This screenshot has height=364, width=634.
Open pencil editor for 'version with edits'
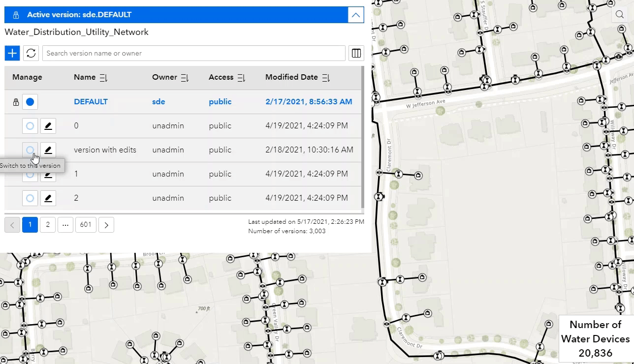point(48,150)
